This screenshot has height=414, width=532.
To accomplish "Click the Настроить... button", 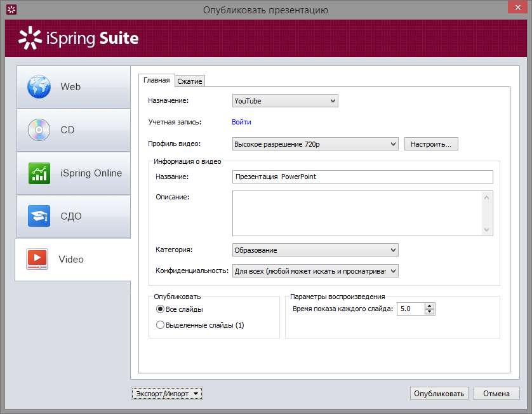I will (431, 144).
